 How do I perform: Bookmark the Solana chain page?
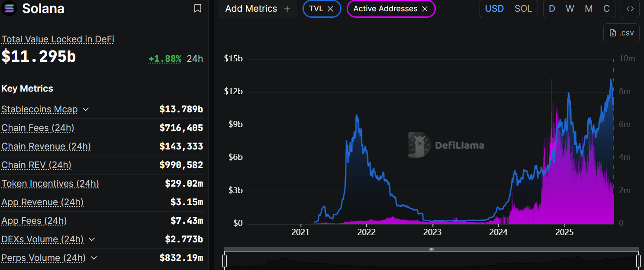coord(198,8)
